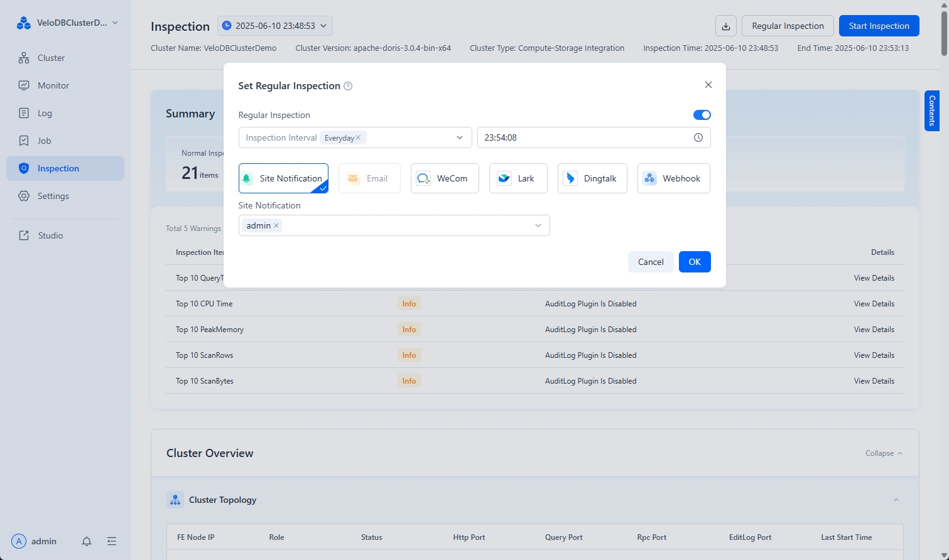
Task: Select the WeCom notification channel
Action: pyautogui.click(x=444, y=178)
